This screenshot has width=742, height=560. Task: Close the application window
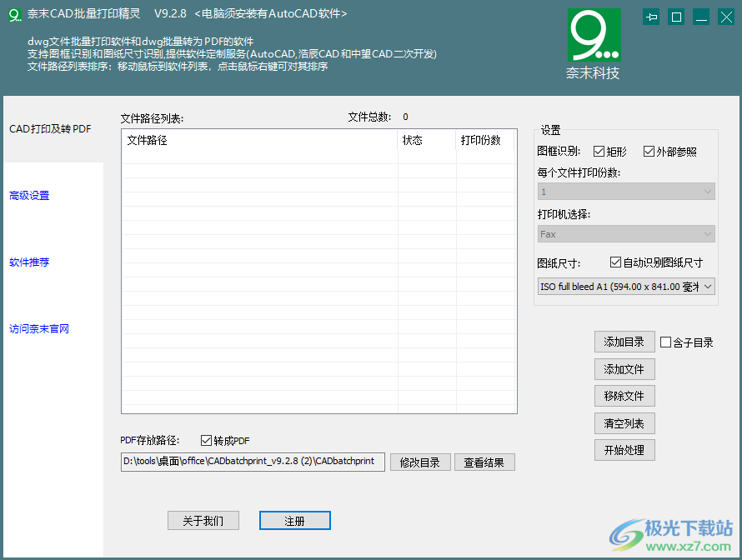coord(726,17)
